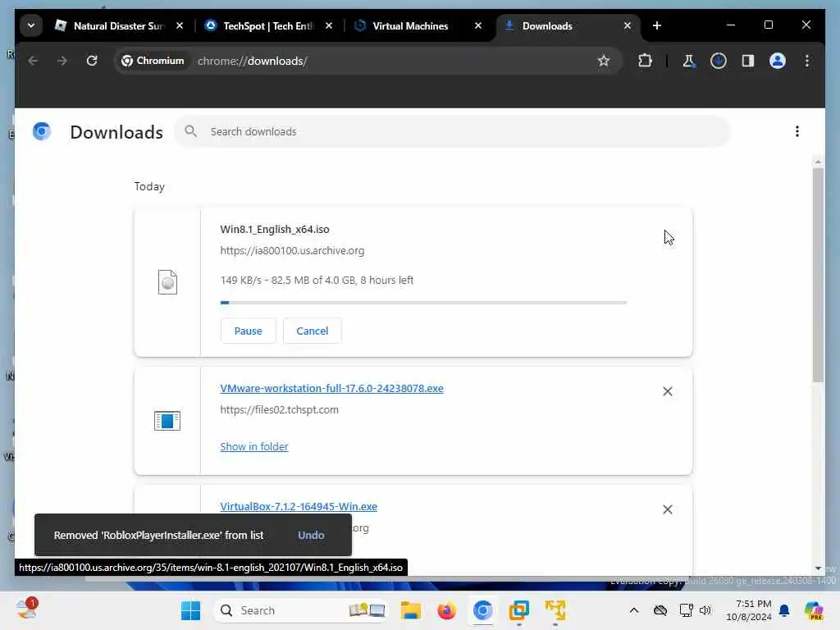The width and height of the screenshot is (840, 630).
Task: Open the Windows Start menu
Action: [x=190, y=610]
